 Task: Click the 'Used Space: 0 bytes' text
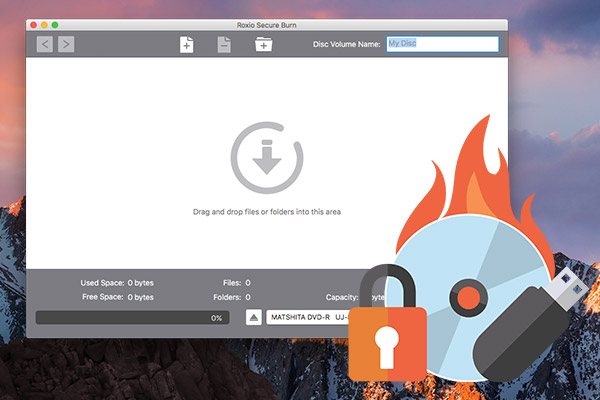coord(117,283)
